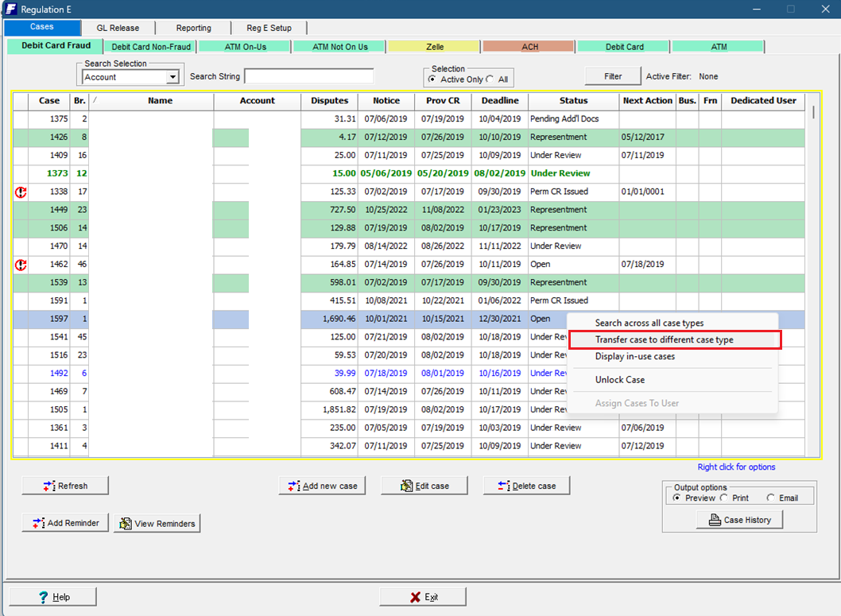The height and width of the screenshot is (616, 841).
Task: Click next action date 05/12/2017
Action: (x=642, y=138)
